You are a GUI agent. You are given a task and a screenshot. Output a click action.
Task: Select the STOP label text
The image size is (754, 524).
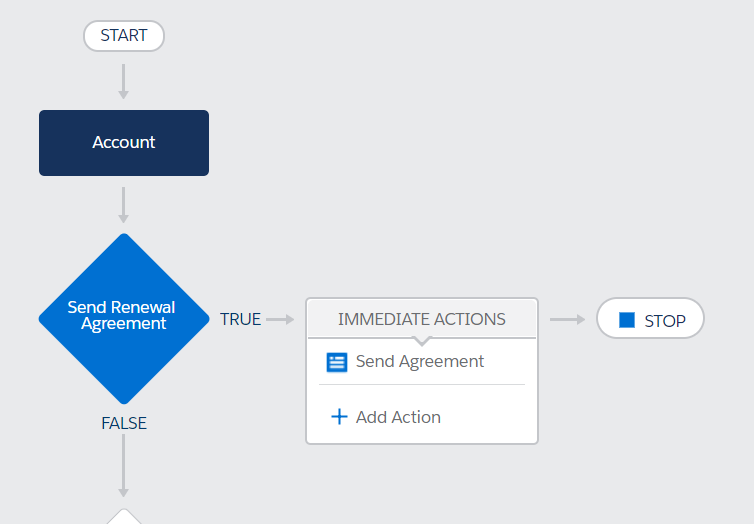(x=665, y=321)
